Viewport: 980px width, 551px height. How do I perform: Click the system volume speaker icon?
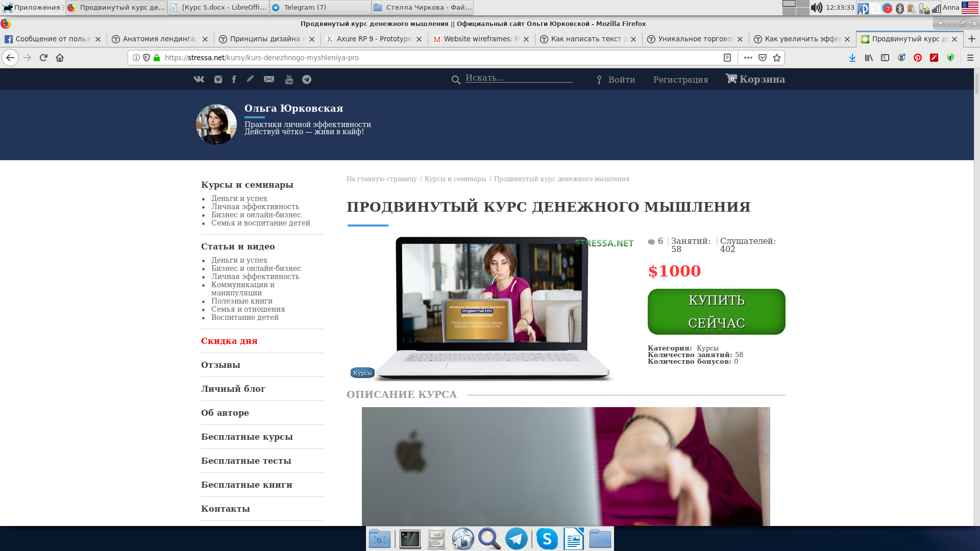817,7
